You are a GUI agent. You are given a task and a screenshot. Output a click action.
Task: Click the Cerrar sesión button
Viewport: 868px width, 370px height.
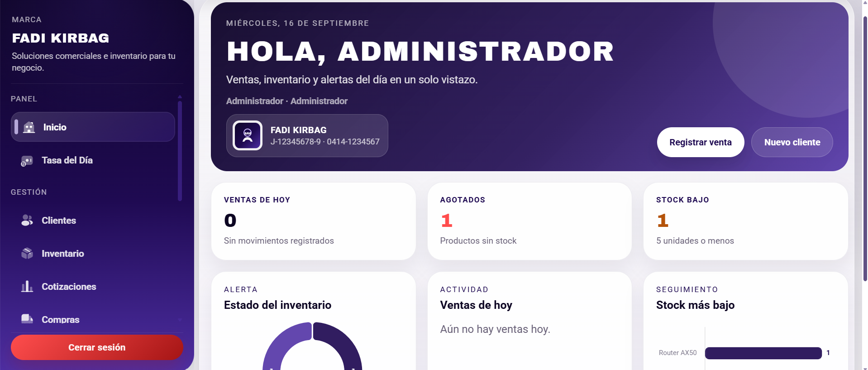97,347
